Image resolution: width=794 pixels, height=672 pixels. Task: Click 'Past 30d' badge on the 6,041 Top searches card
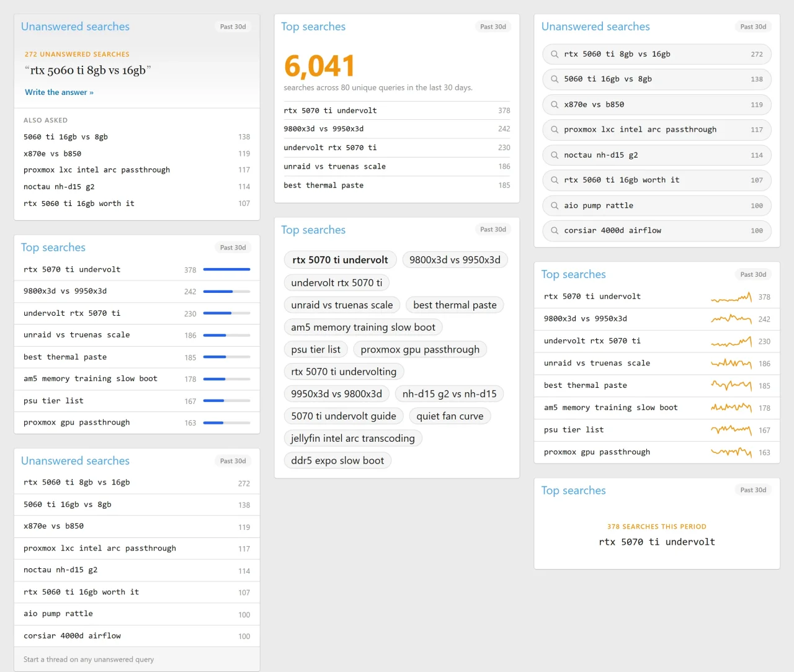tap(493, 27)
